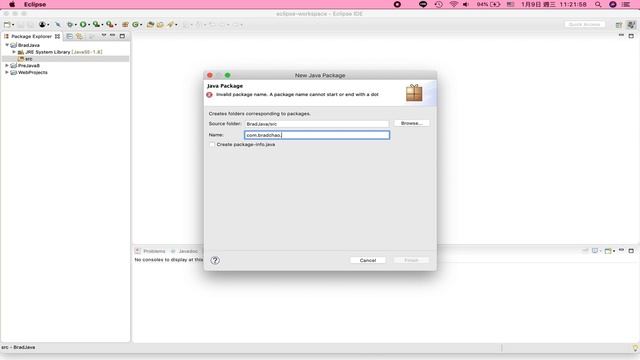Viewport: 640px width, 360px height.
Task: Click the Spotlight search icon
Action: coord(598,4)
